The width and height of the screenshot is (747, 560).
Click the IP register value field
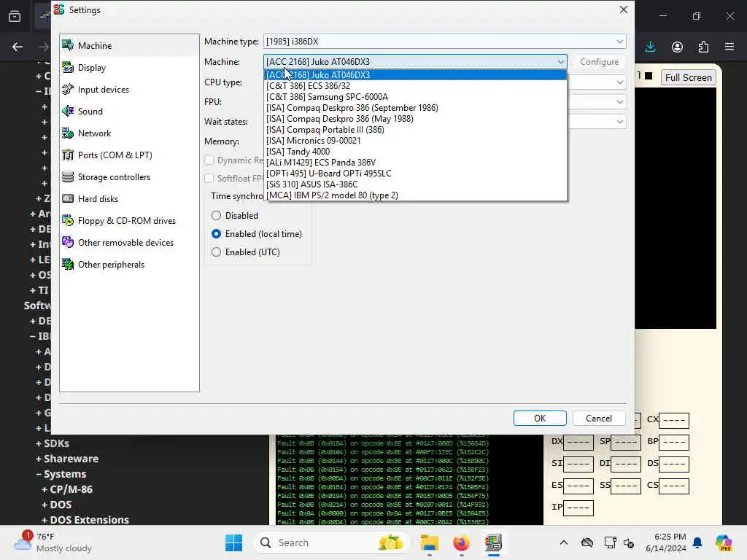coord(578,507)
